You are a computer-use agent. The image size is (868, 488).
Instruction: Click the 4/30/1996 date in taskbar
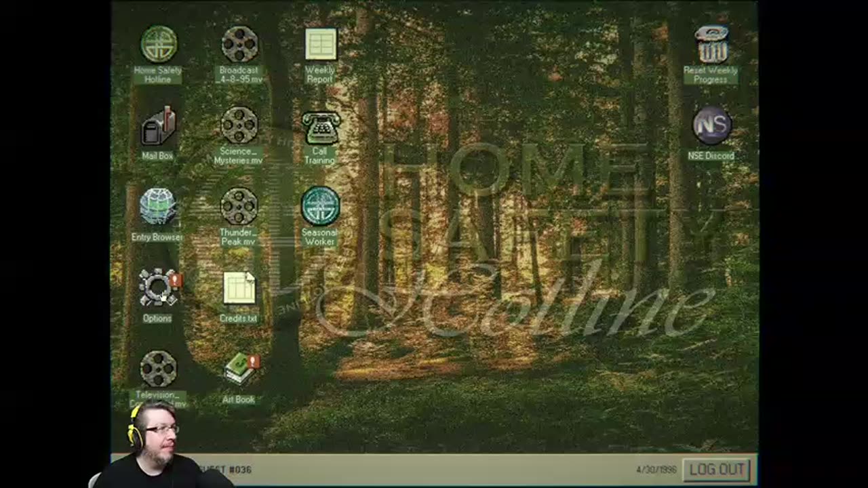pos(656,470)
